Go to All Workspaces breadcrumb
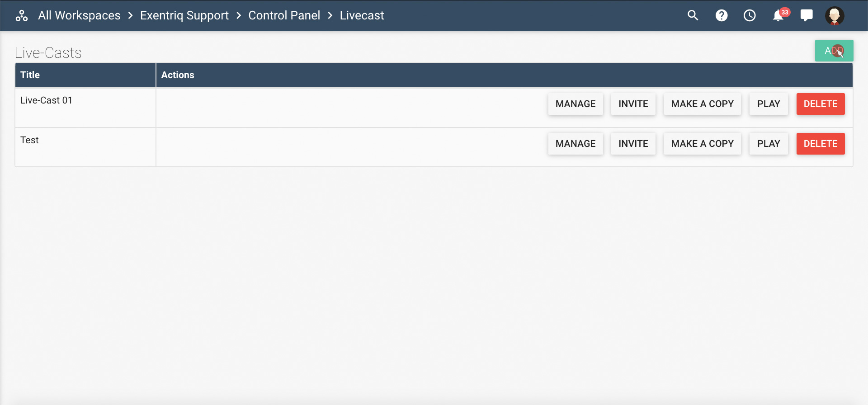Screen dimensions: 868x405 click(x=79, y=15)
